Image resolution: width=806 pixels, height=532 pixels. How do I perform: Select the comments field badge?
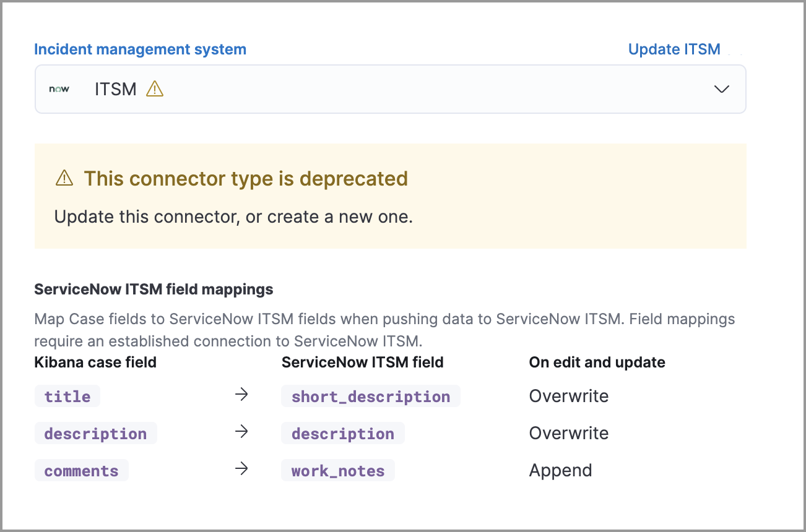tap(81, 470)
